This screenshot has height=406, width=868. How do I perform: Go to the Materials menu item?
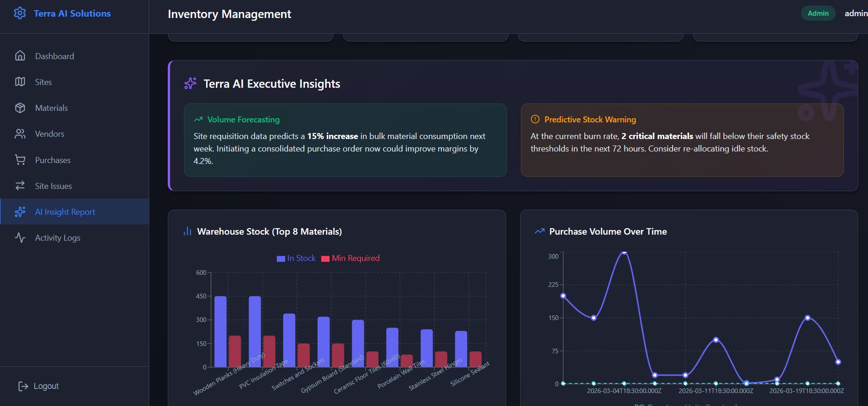(51, 108)
